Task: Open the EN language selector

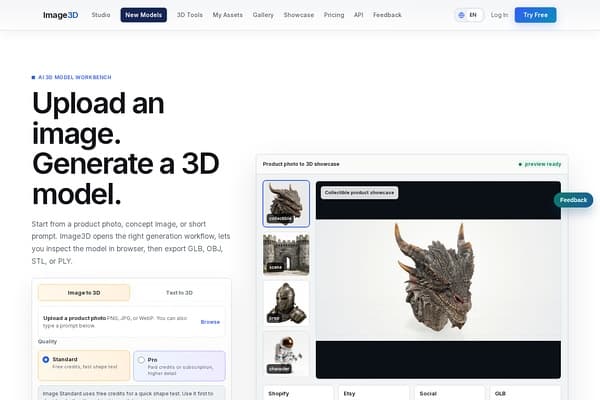Action: point(469,15)
